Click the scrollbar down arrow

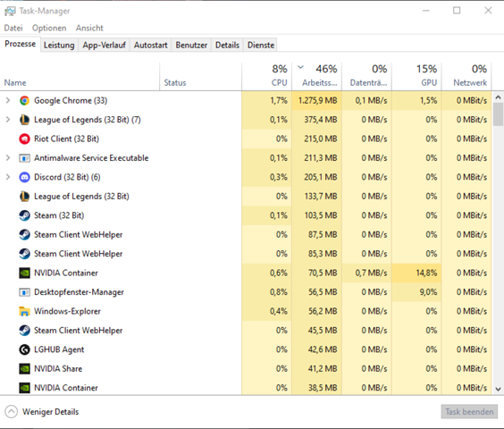click(498, 389)
